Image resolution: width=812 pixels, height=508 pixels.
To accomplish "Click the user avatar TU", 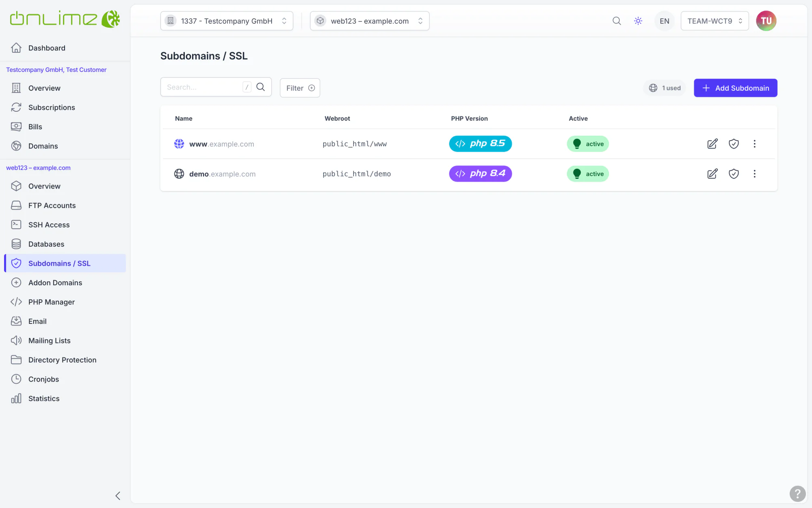I will click(x=766, y=21).
